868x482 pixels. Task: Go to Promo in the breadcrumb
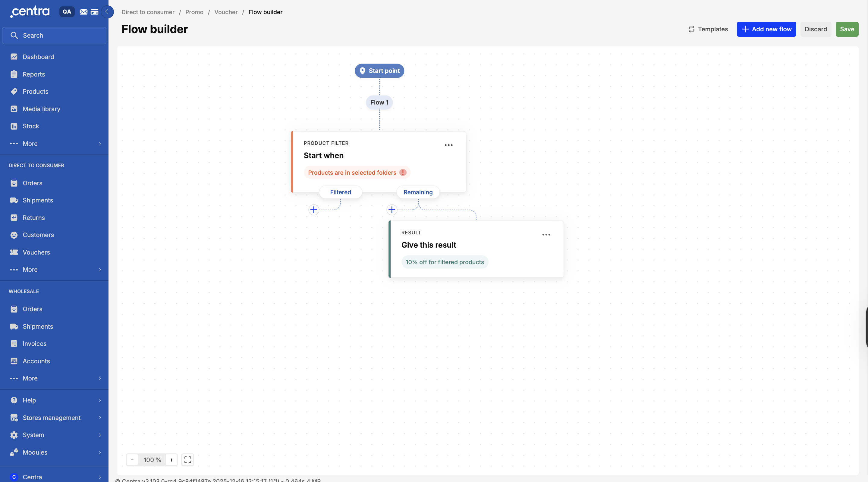(194, 12)
